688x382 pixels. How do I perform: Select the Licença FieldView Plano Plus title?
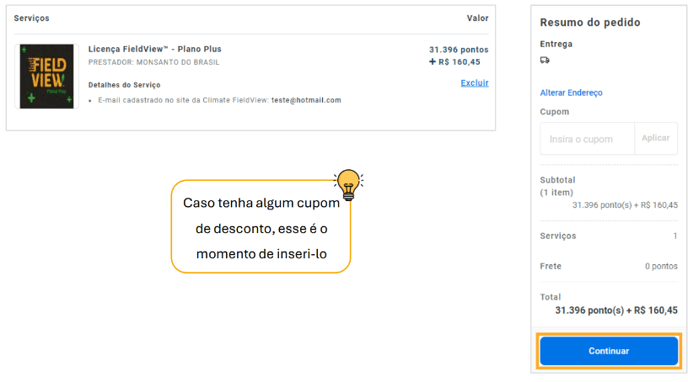[154, 49]
